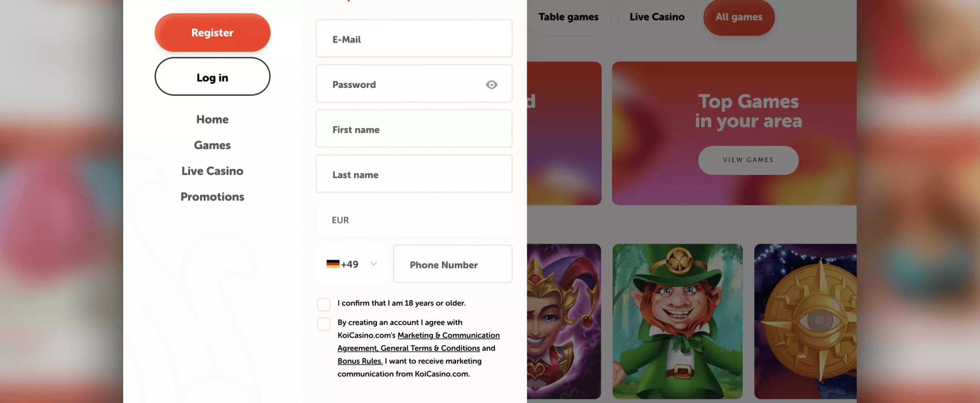Open the leprechaun game thumbnail

(x=678, y=321)
